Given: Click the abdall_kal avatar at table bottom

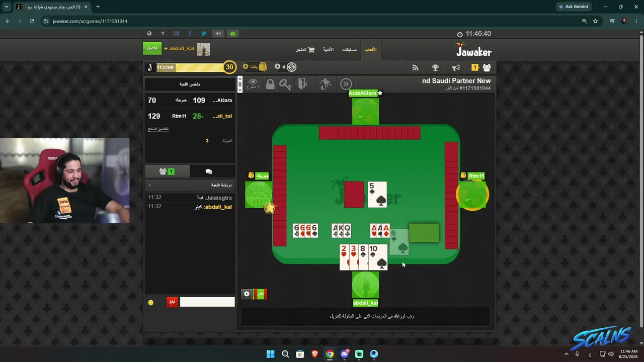Looking at the screenshot, I should pyautogui.click(x=365, y=285).
